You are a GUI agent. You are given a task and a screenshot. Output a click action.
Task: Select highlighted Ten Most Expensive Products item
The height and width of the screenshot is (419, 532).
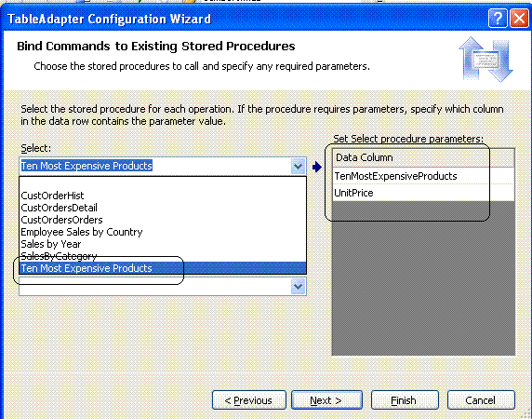coord(163,268)
